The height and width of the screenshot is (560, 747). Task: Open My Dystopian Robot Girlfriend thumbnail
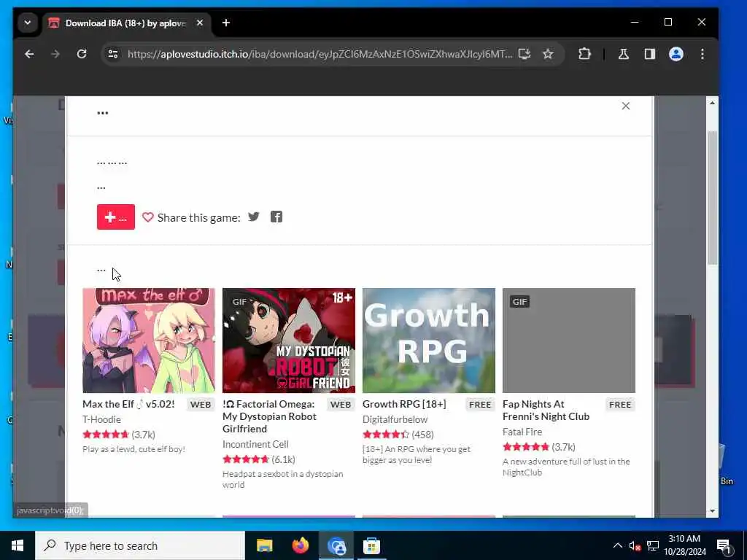289,341
